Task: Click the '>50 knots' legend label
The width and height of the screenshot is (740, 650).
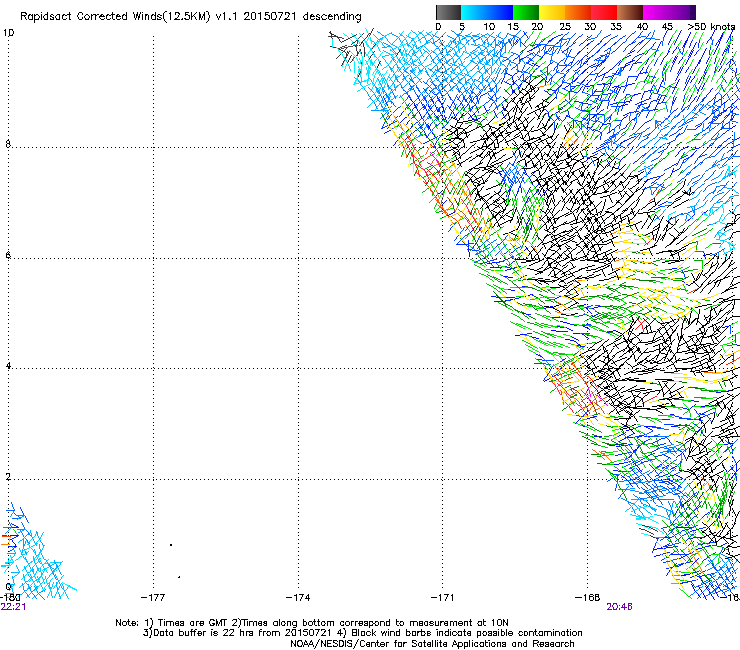Action: click(711, 27)
